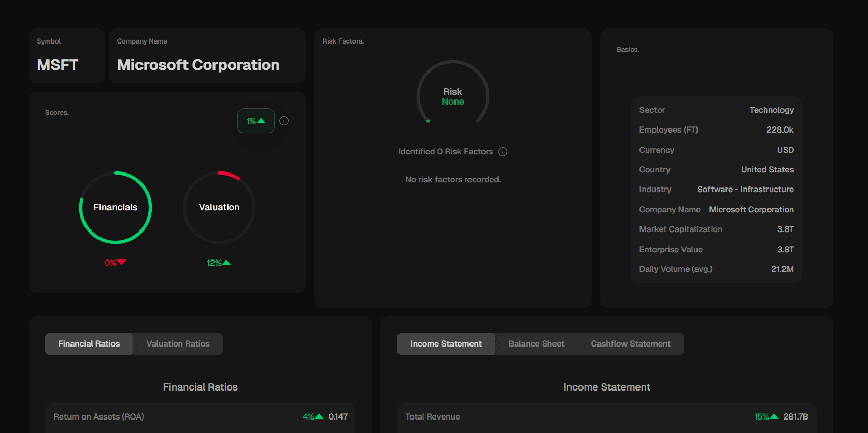Open the Balance Sheet tab
Image resolution: width=868 pixels, height=433 pixels.
coord(536,344)
